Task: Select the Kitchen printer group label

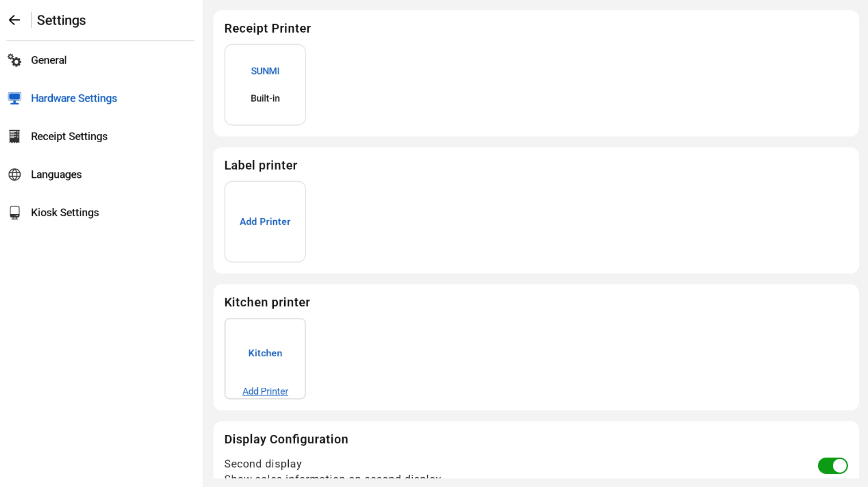Action: tap(265, 353)
